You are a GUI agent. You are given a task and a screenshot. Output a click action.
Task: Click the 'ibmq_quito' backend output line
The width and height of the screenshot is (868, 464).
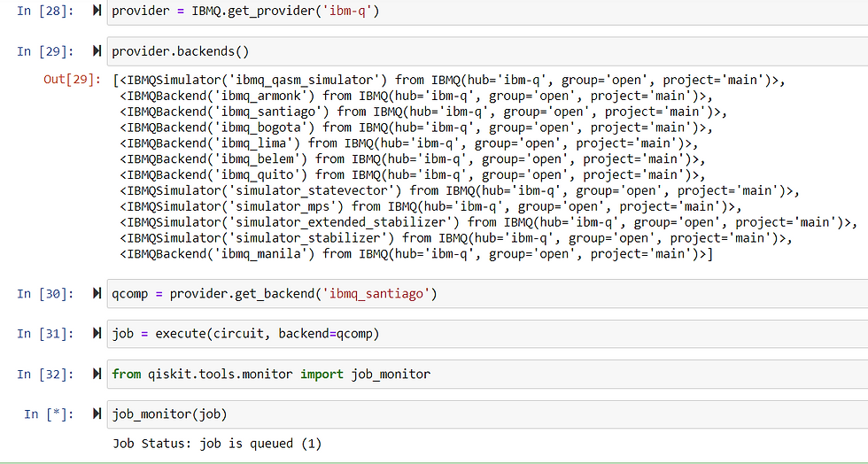[413, 175]
